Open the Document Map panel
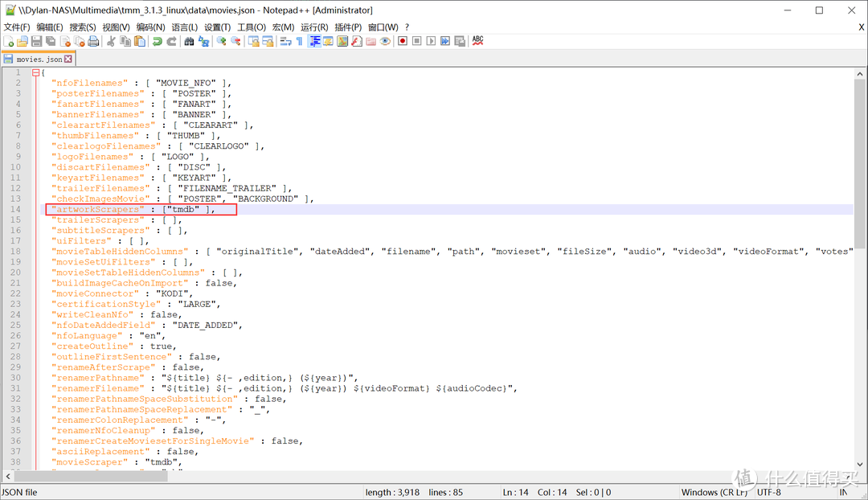This screenshot has height=500, width=868. tap(342, 41)
